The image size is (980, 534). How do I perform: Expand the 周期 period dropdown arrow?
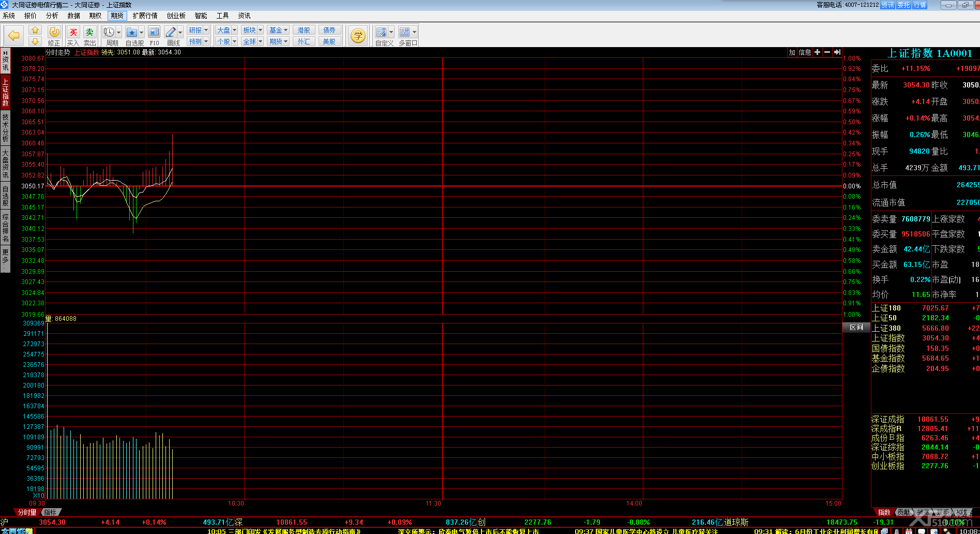[x=118, y=32]
